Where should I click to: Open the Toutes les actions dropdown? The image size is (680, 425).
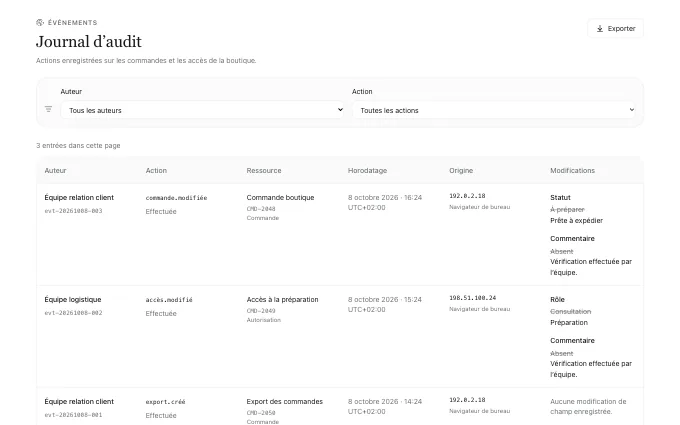coord(494,110)
